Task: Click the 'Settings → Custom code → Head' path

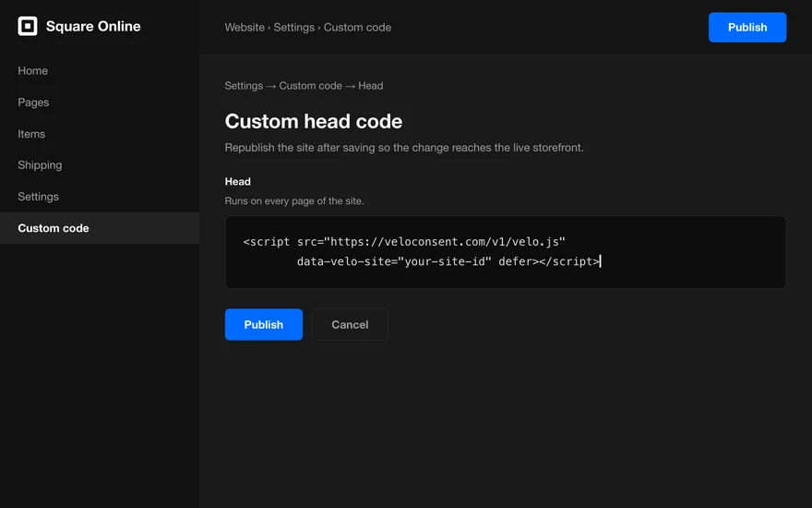Action: (304, 86)
